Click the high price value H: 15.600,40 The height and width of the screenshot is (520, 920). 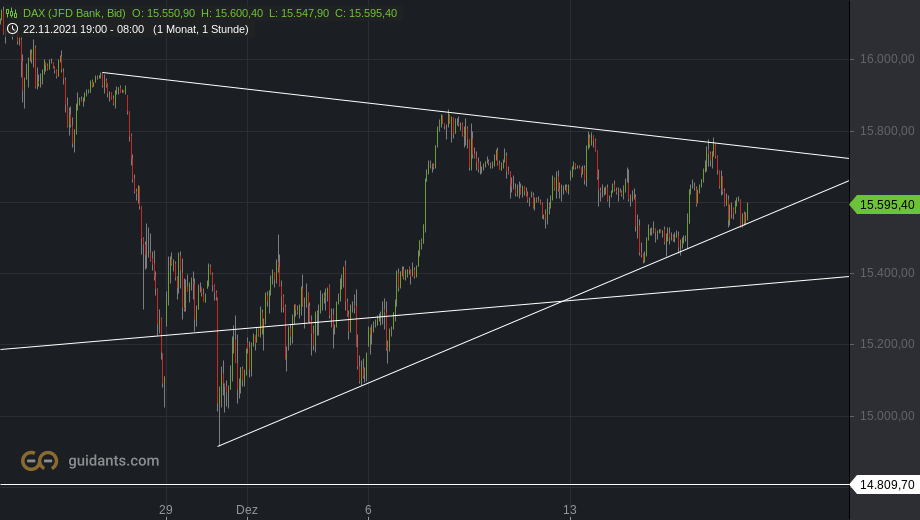coord(232,13)
